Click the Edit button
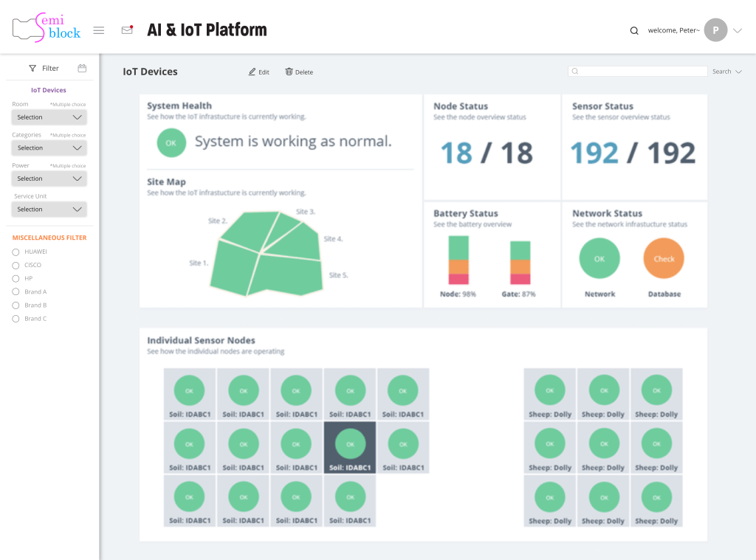 259,72
